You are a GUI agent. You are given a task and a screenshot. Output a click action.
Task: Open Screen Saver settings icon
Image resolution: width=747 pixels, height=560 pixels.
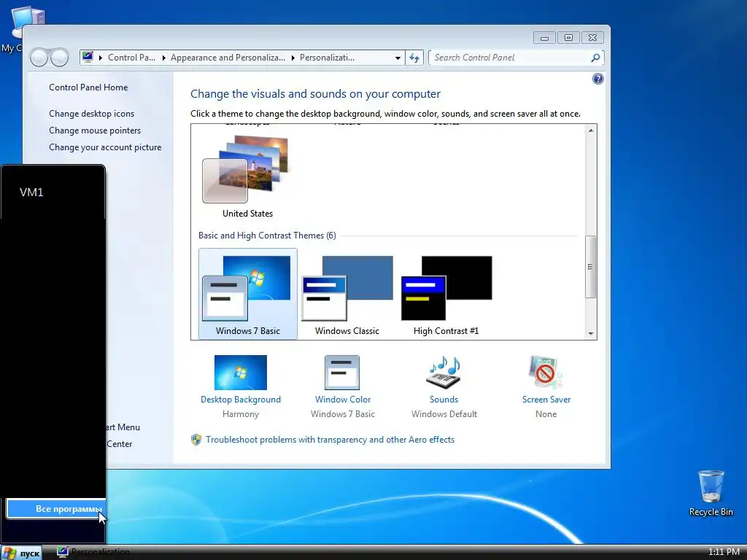click(x=546, y=373)
